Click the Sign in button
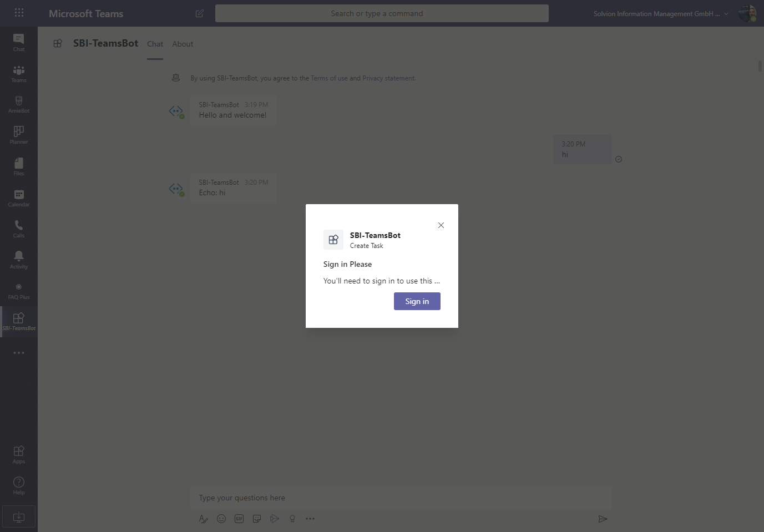Viewport: 764px width, 532px height. tap(417, 301)
